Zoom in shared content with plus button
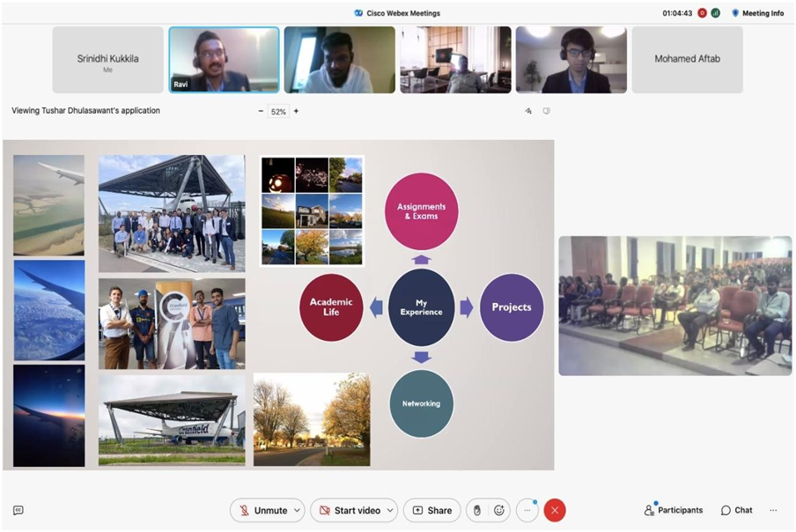 [x=296, y=112]
